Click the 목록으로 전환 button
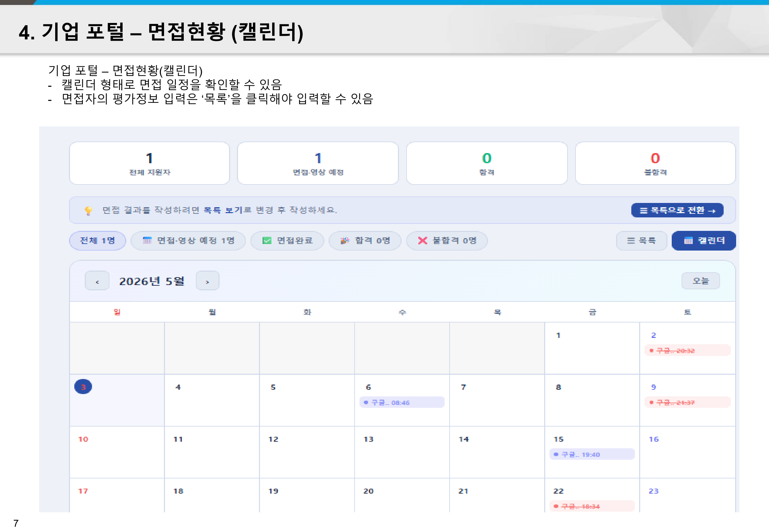769x532 pixels. [677, 210]
